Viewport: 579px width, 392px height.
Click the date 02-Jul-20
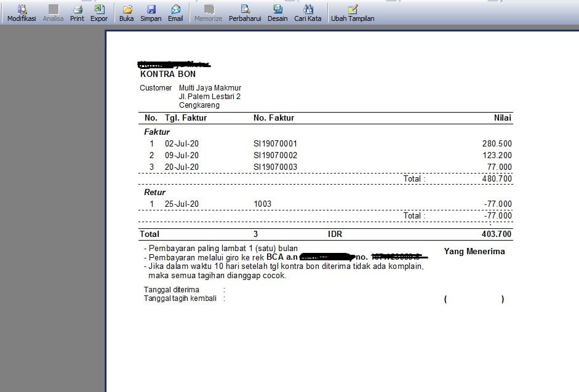(x=182, y=144)
